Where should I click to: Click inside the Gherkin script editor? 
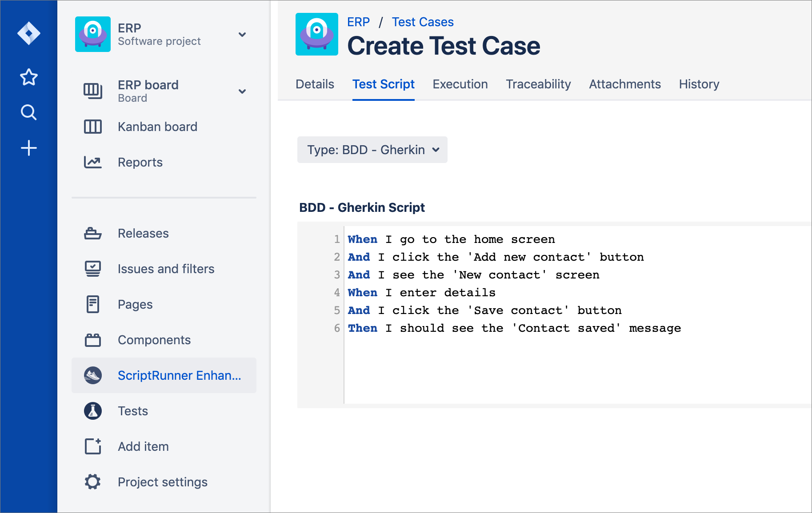[x=556, y=364]
